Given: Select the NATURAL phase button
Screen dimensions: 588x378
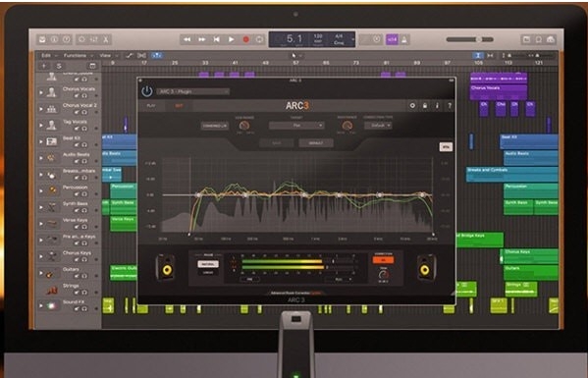Looking at the screenshot, I should click(208, 264).
